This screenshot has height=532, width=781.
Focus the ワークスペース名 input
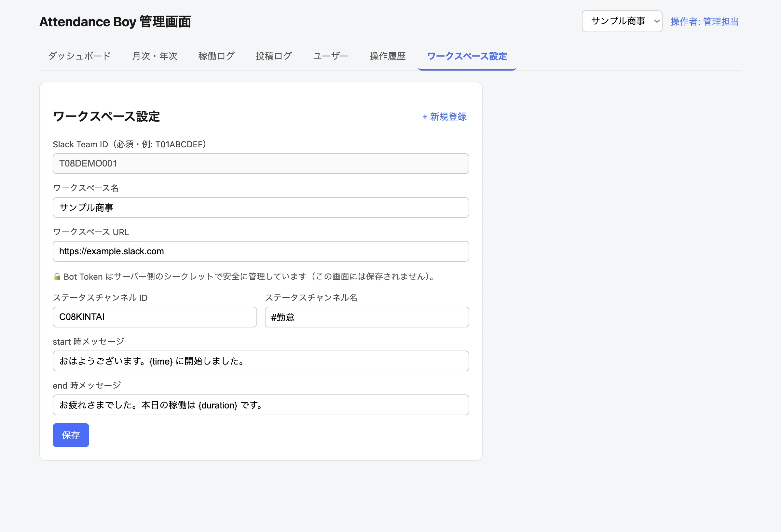(x=261, y=207)
